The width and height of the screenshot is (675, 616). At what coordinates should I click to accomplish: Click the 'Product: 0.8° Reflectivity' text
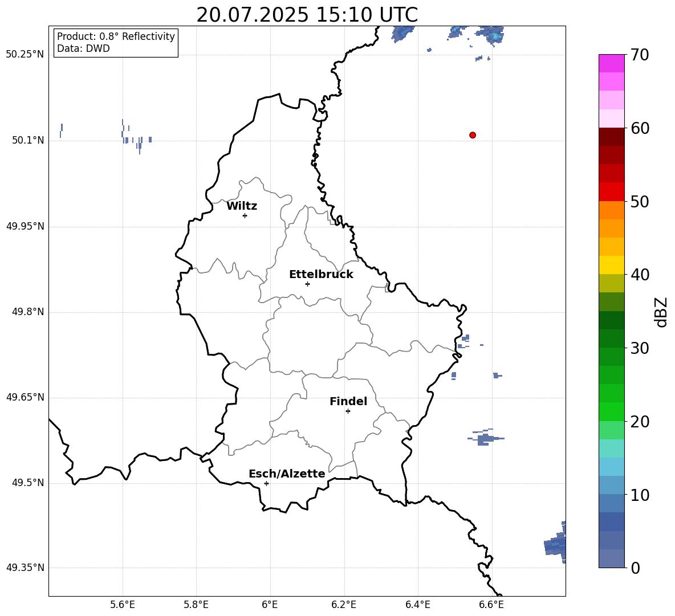pos(116,36)
